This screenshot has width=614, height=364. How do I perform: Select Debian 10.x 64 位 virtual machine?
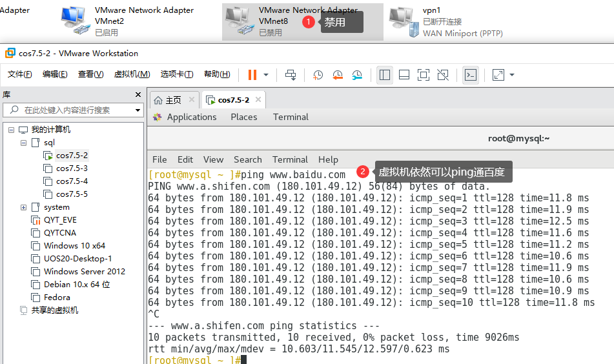point(77,285)
